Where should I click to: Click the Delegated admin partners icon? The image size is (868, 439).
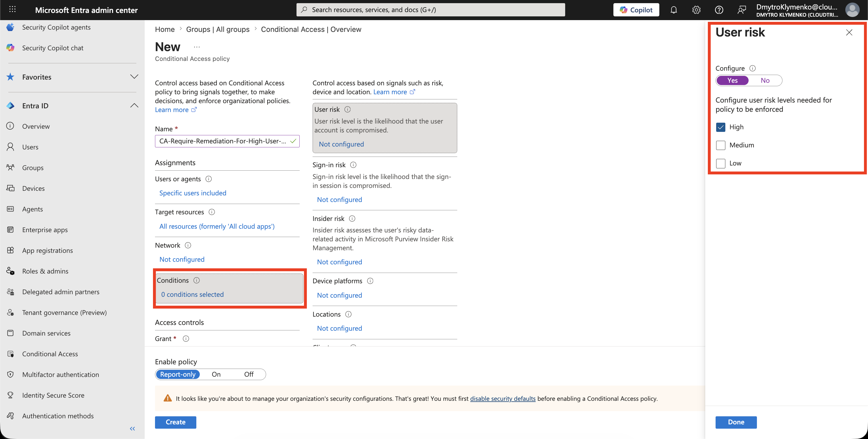point(10,292)
